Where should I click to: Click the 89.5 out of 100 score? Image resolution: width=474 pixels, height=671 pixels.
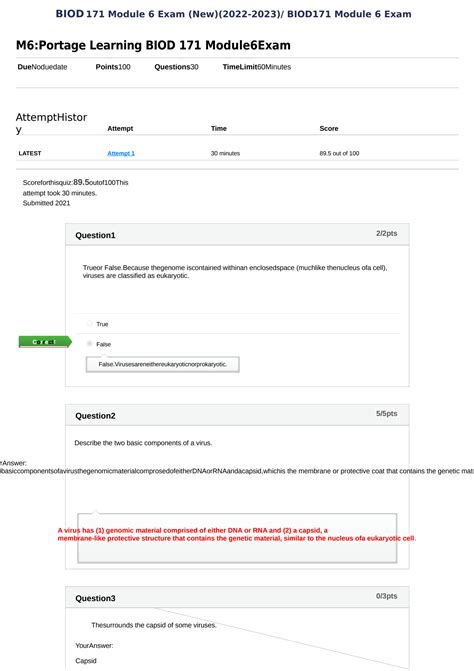click(x=339, y=153)
